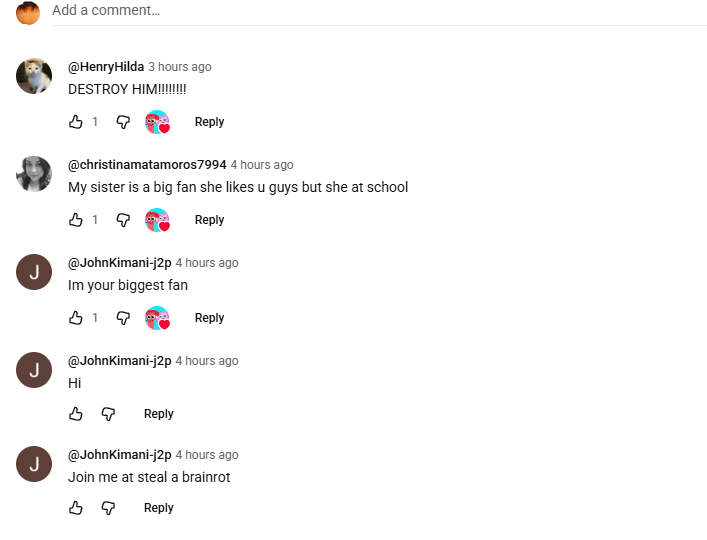Click '3 hours ago' timestamp on HenryHilda's comment
The image size is (707, 540).
click(x=180, y=67)
